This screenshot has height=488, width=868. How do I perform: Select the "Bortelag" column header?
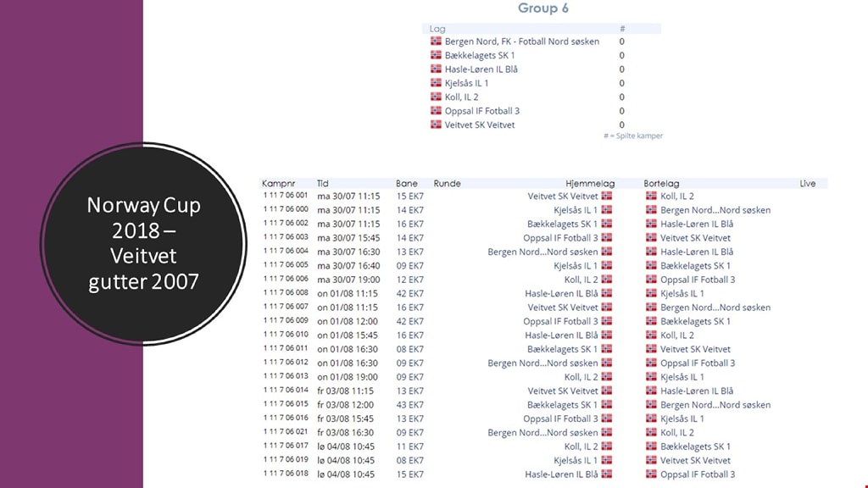pos(661,183)
